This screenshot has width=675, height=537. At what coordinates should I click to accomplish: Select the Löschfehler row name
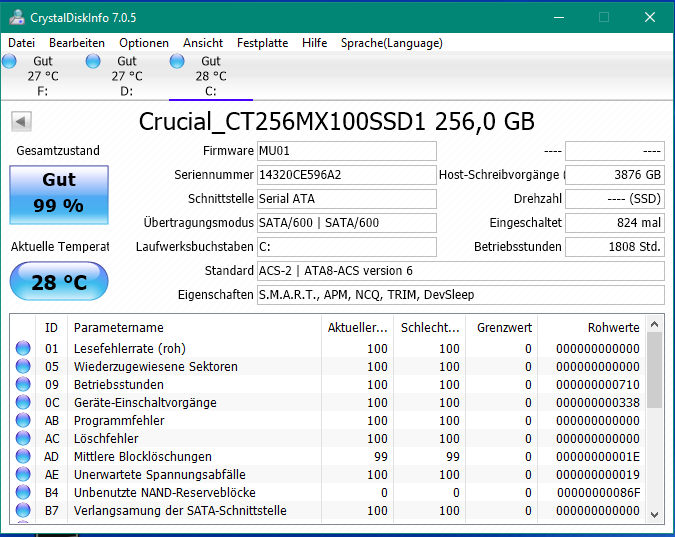pos(106,439)
